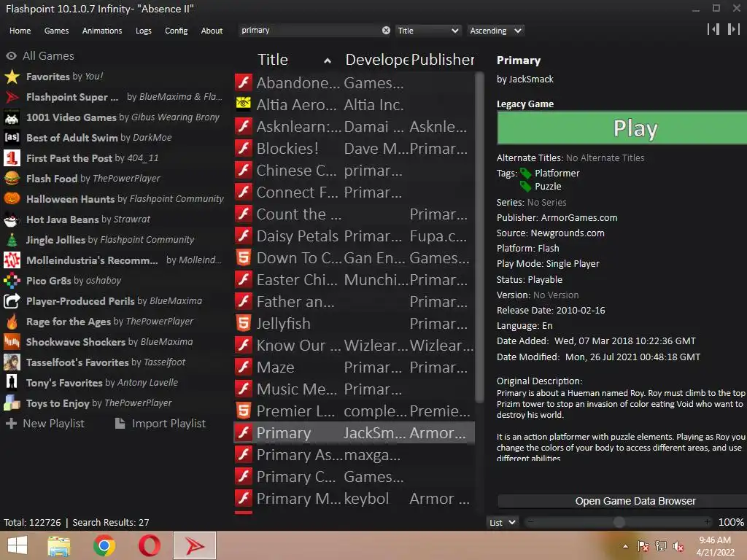
Task: Open Rage for the Ages flame icon
Action: (x=12, y=322)
